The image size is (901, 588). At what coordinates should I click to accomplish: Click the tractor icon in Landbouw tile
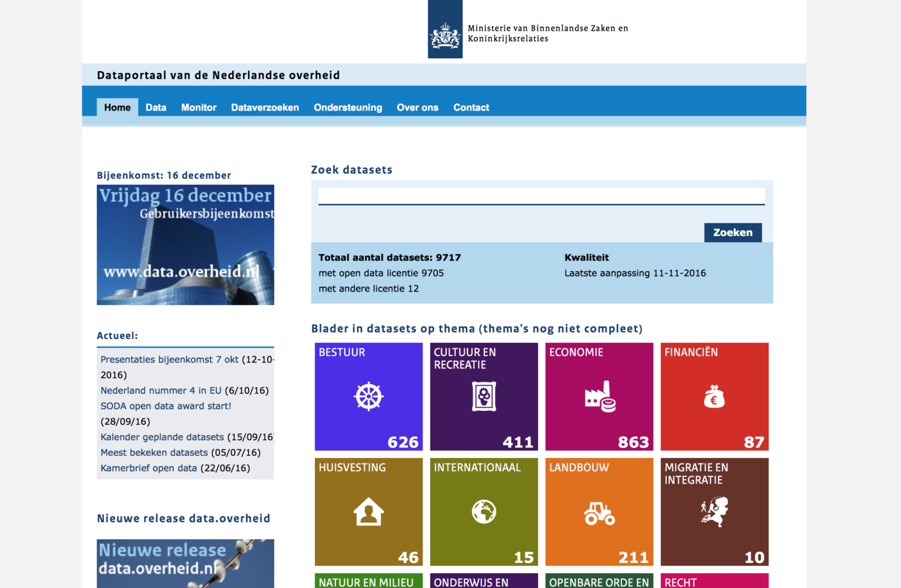pos(600,514)
